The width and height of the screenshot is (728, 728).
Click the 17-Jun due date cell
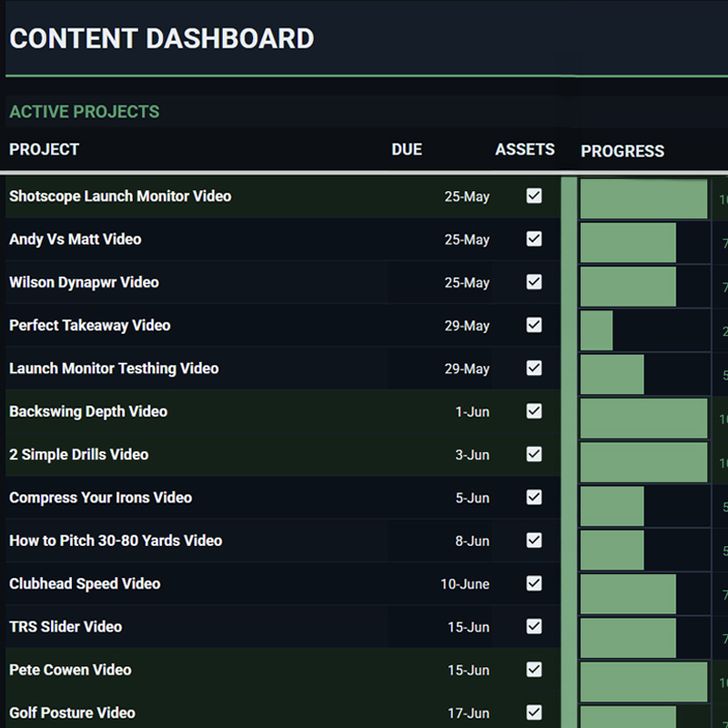[x=469, y=713]
